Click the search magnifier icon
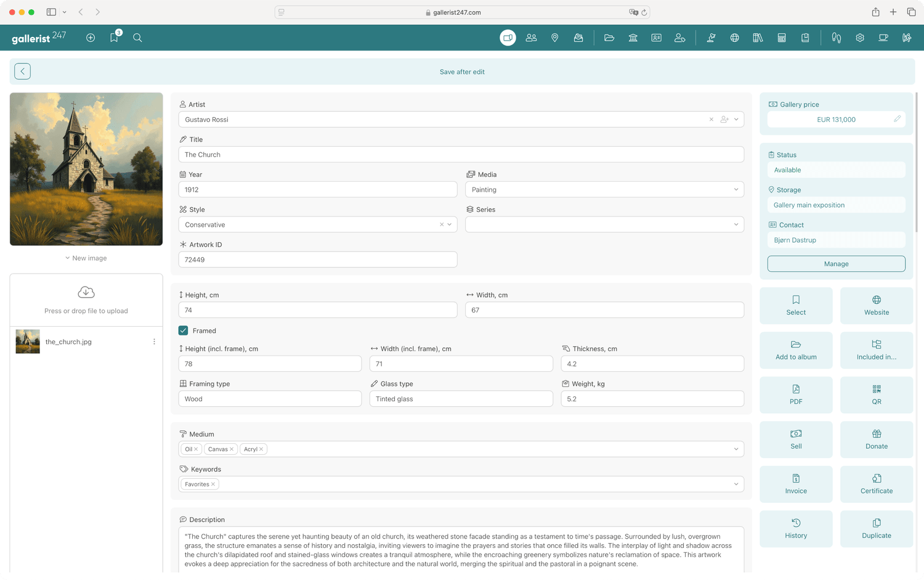Viewport: 924px width, 580px height. pos(137,38)
